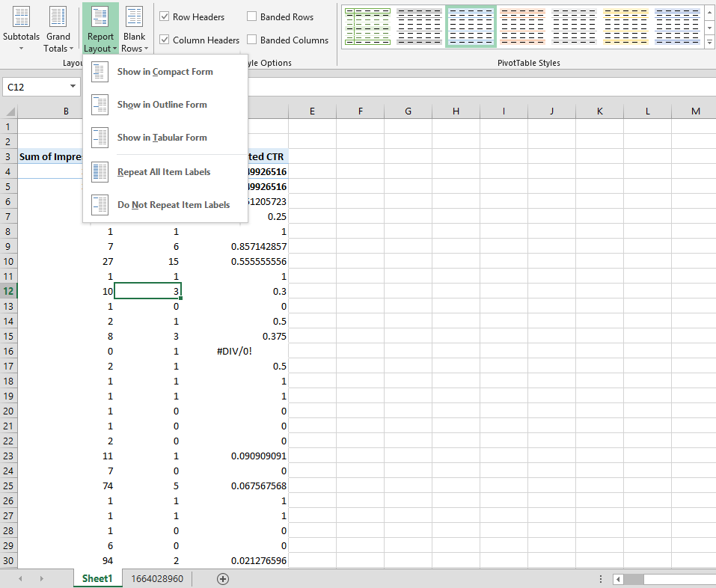This screenshot has height=588, width=716.
Task: Click the Repeat All Item Labels icon
Action: [100, 172]
